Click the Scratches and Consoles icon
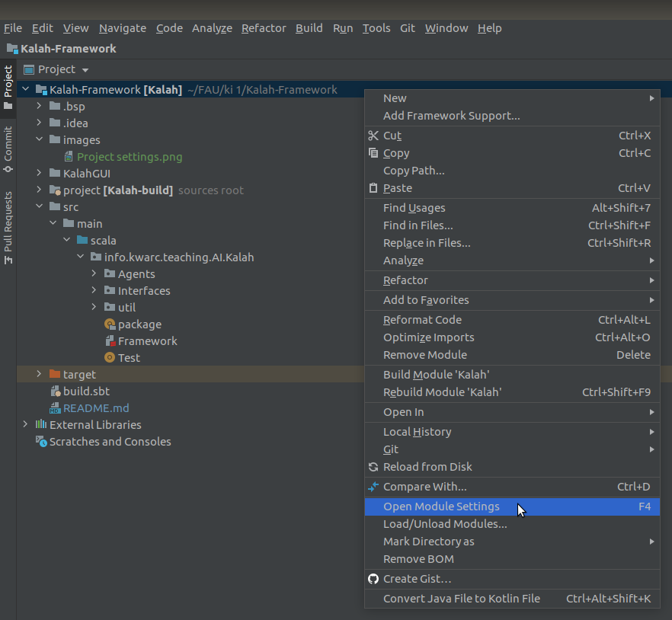The height and width of the screenshot is (620, 672). point(41,441)
